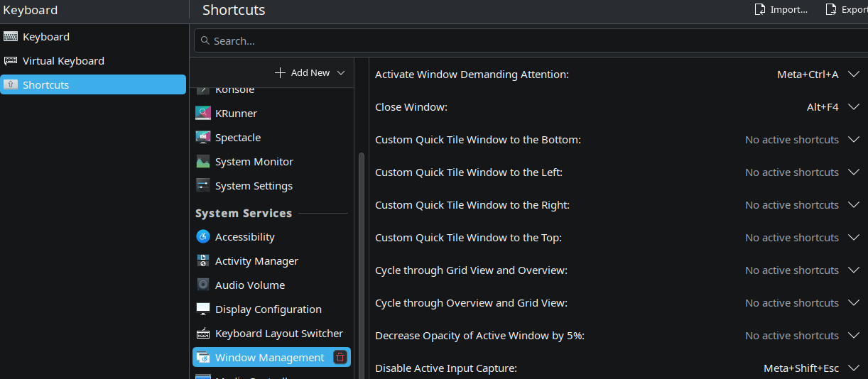868x379 pixels.
Task: Click the Keyboard Layout Switcher icon
Action: coord(203,334)
